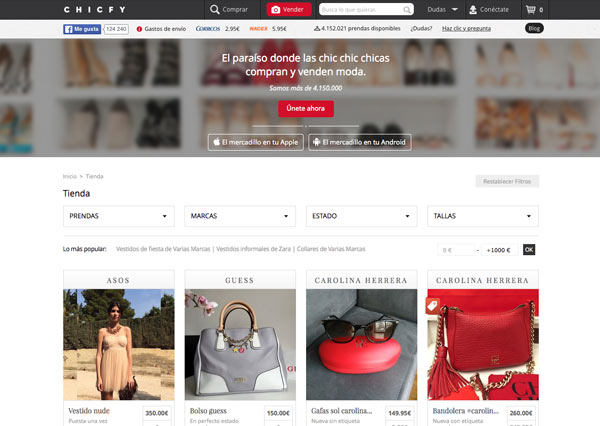
Task: Open the Gafas sol carolina photo
Action: (x=361, y=344)
